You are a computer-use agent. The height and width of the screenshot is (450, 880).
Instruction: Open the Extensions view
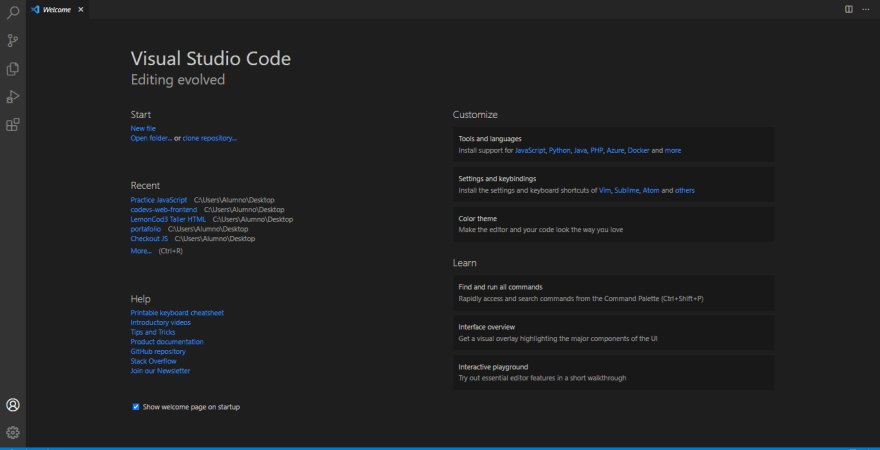(12, 125)
